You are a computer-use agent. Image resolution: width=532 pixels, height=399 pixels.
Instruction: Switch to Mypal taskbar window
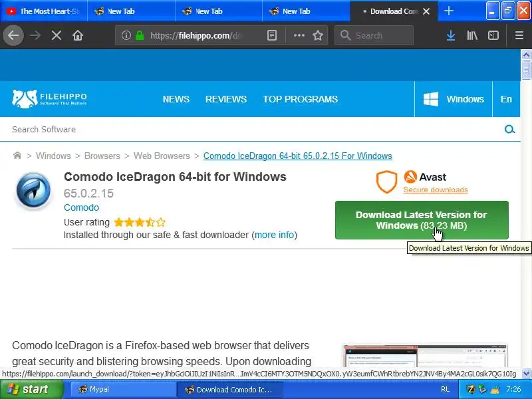point(123,389)
